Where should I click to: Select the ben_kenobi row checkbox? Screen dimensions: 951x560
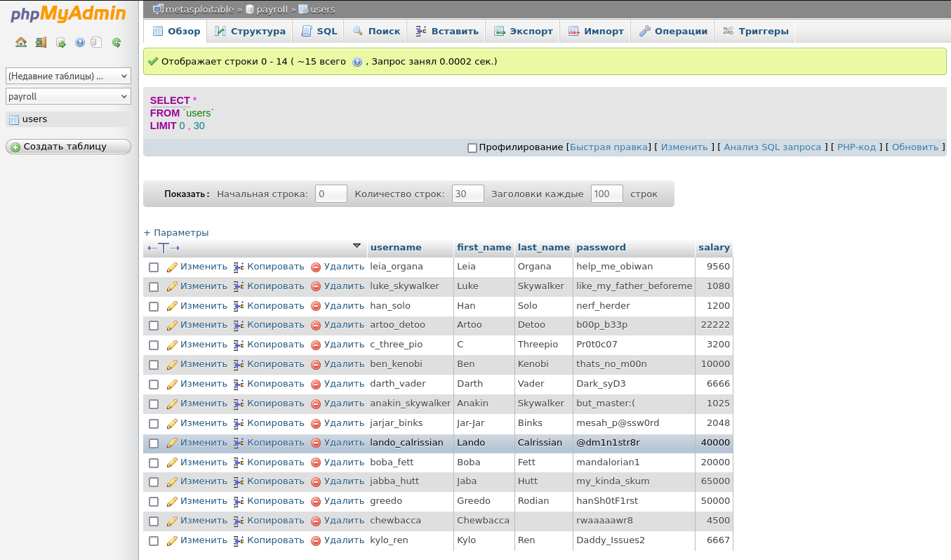[154, 365]
